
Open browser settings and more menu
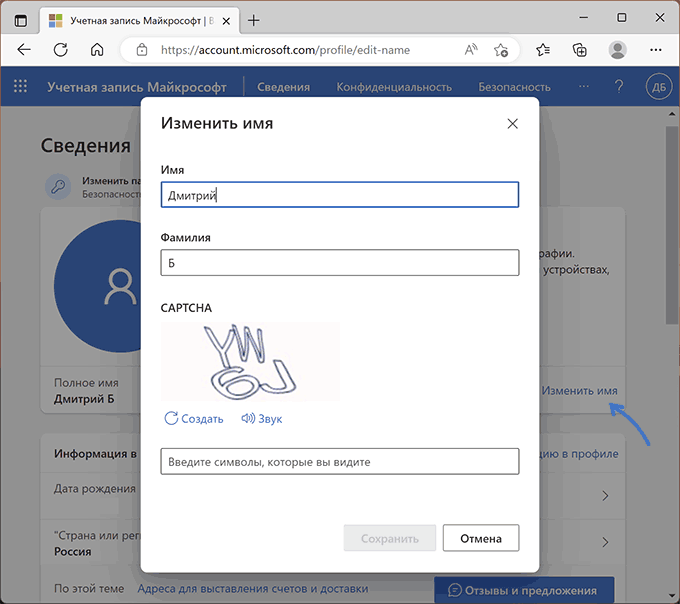656,50
